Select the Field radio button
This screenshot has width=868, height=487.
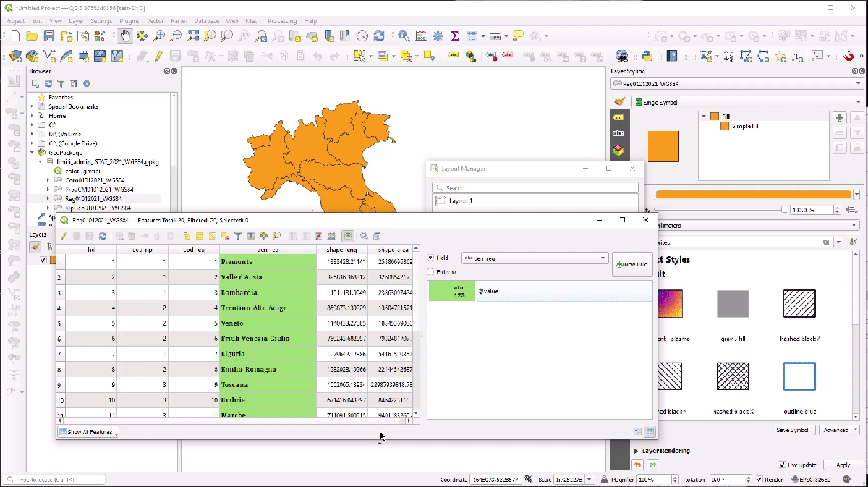tap(431, 258)
